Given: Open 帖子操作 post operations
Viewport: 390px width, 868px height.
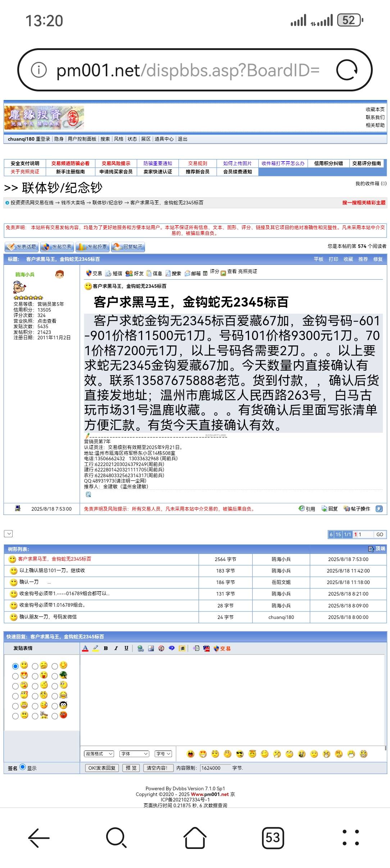Looking at the screenshot, I should 357,508.
